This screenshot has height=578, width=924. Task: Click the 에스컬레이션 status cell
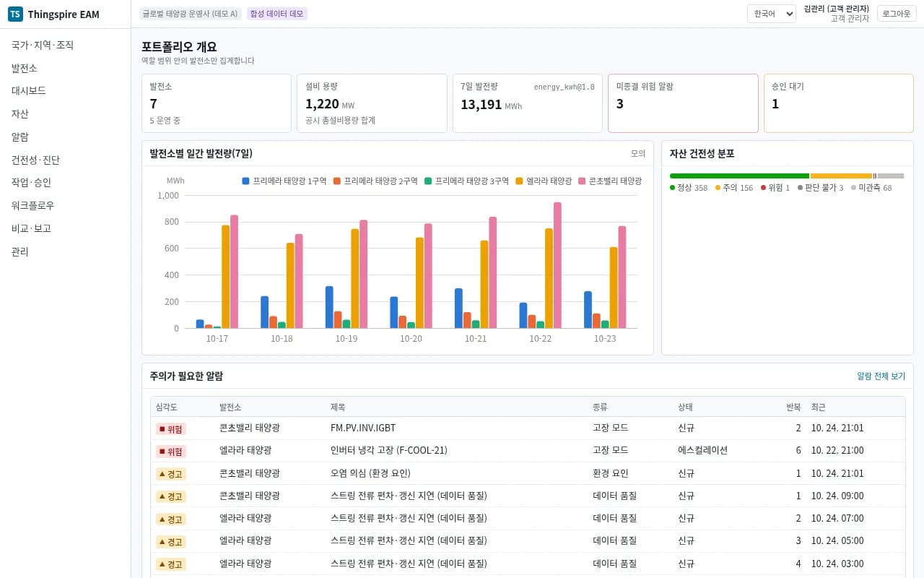tap(702, 450)
